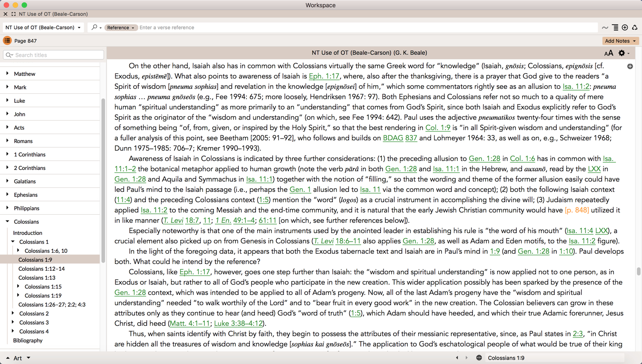Screen dimensions: 642x364
Task: Expand Colossians 1:6, 10 entry
Action: 18,251
